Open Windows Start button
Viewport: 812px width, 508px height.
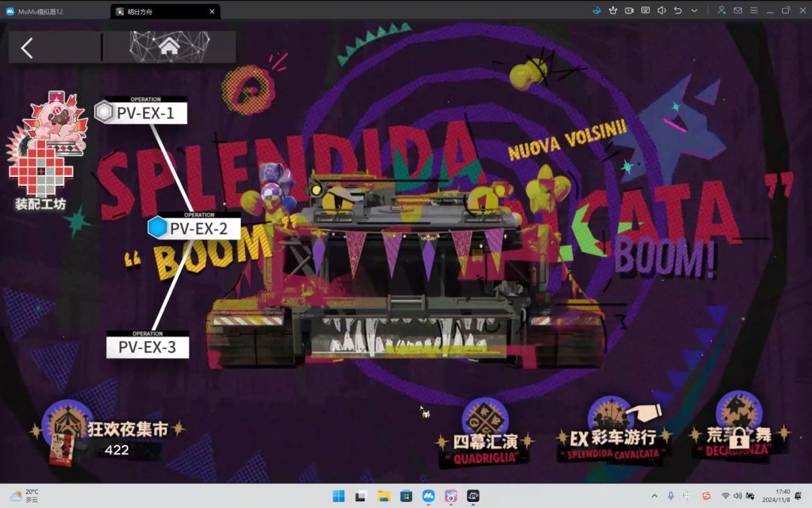click(x=338, y=496)
